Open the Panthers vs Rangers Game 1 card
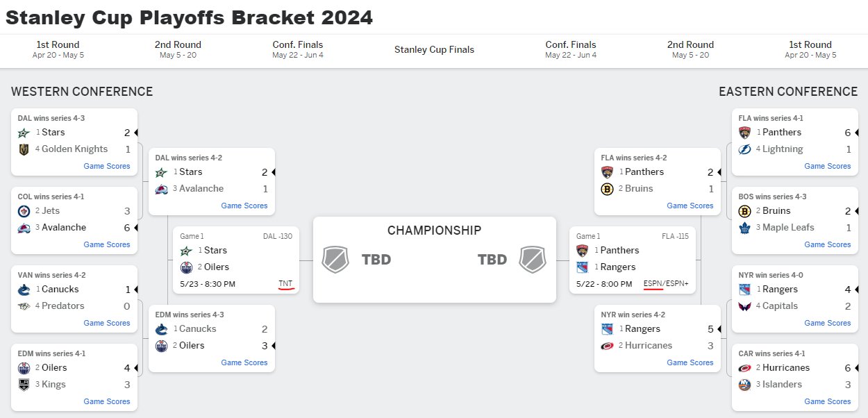This screenshot has height=418, width=868. point(632,260)
